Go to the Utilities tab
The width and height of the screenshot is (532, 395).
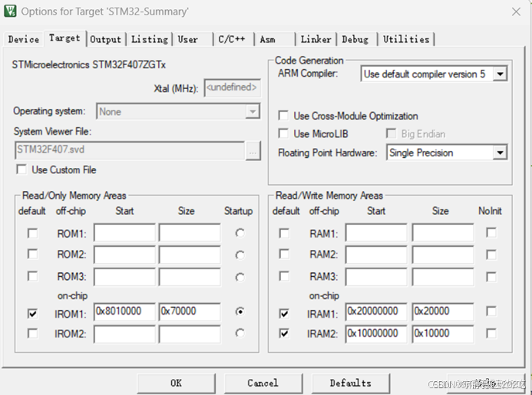click(406, 39)
